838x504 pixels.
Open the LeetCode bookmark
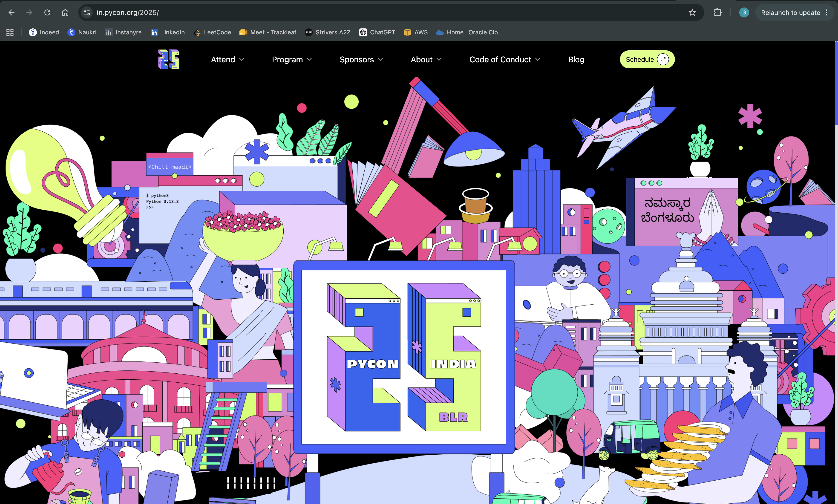[x=212, y=32]
